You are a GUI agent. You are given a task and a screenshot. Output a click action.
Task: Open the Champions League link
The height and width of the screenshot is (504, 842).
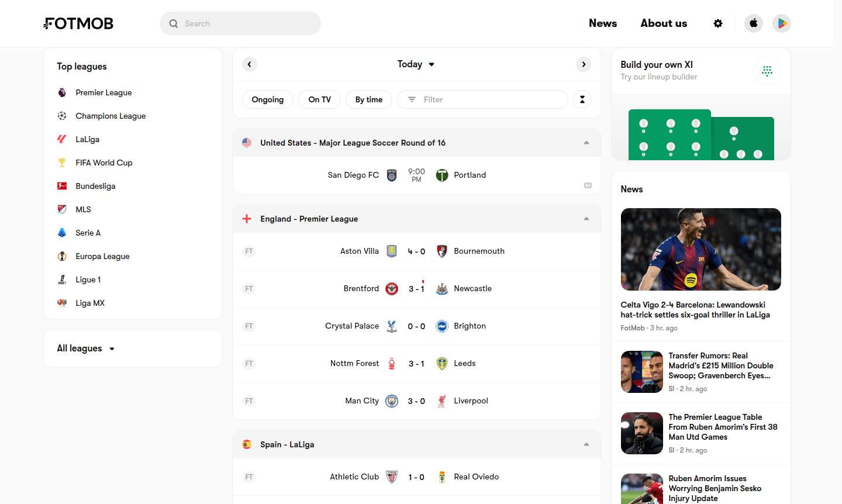(111, 116)
